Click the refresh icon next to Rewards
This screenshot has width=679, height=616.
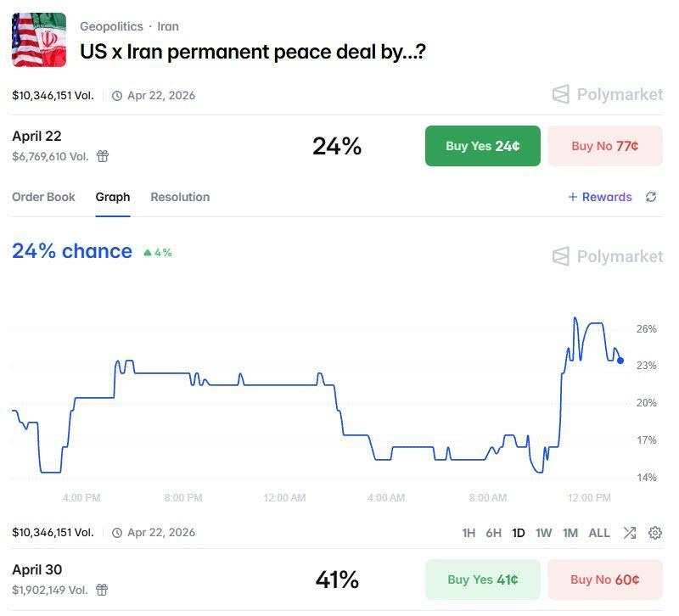click(x=651, y=197)
